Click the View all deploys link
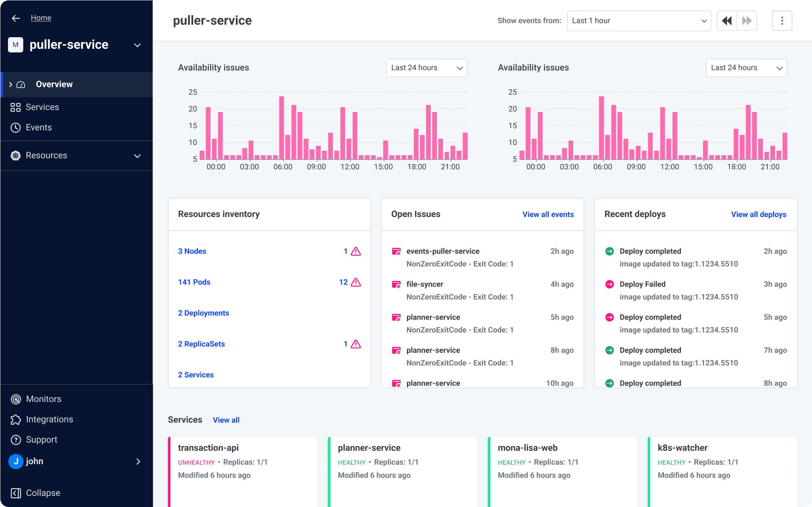 coord(758,214)
